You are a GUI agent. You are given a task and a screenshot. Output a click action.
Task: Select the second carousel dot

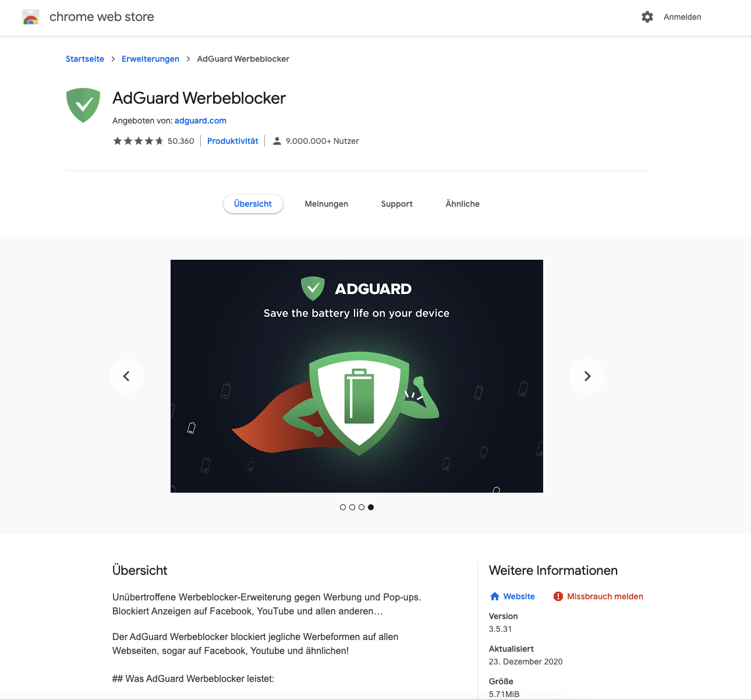point(352,507)
